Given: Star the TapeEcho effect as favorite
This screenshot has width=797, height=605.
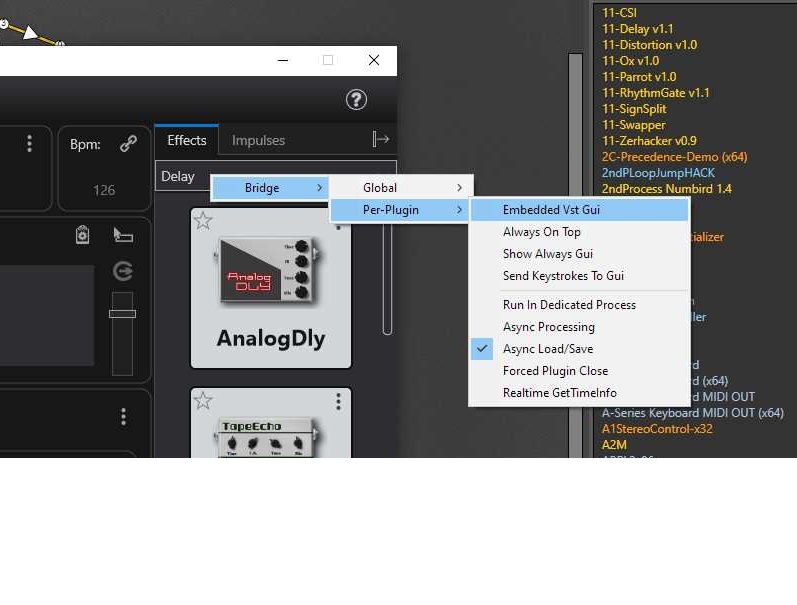Looking at the screenshot, I should [x=203, y=401].
